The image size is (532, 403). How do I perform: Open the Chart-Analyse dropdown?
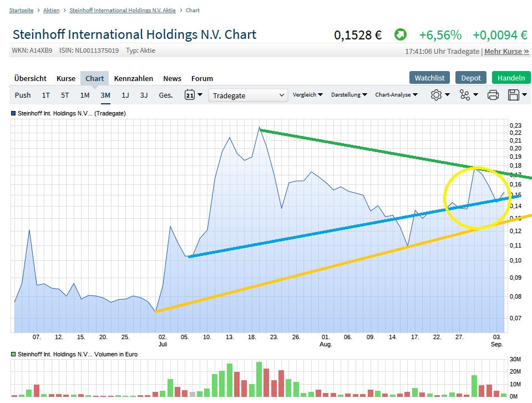tap(396, 95)
